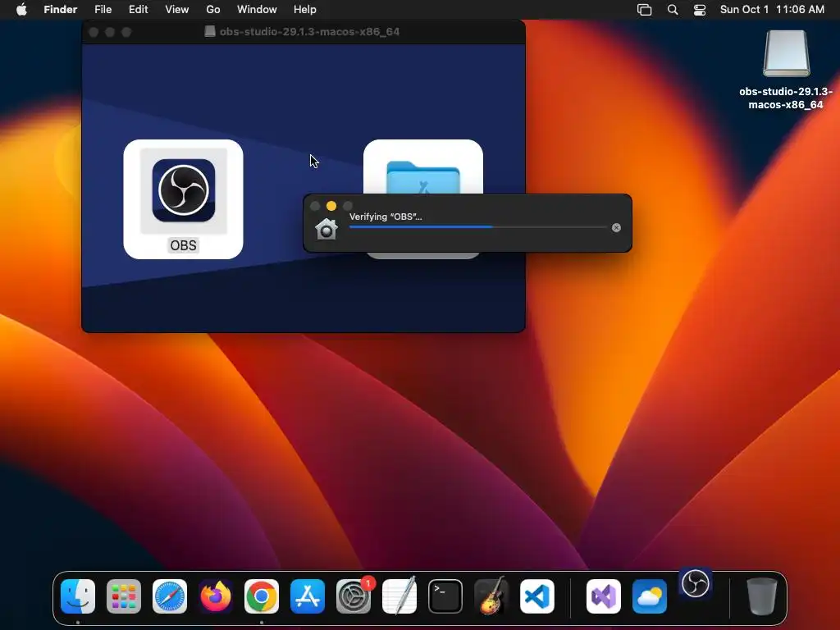Open the Trash from the Dock
840x630 pixels.
pyautogui.click(x=762, y=596)
